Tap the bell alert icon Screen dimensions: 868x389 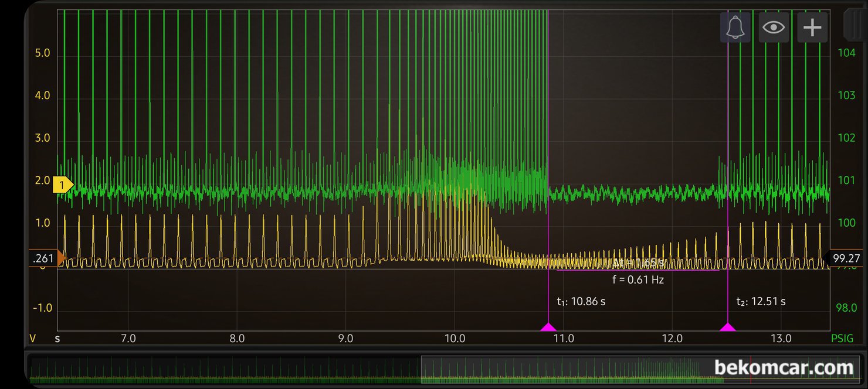point(735,28)
